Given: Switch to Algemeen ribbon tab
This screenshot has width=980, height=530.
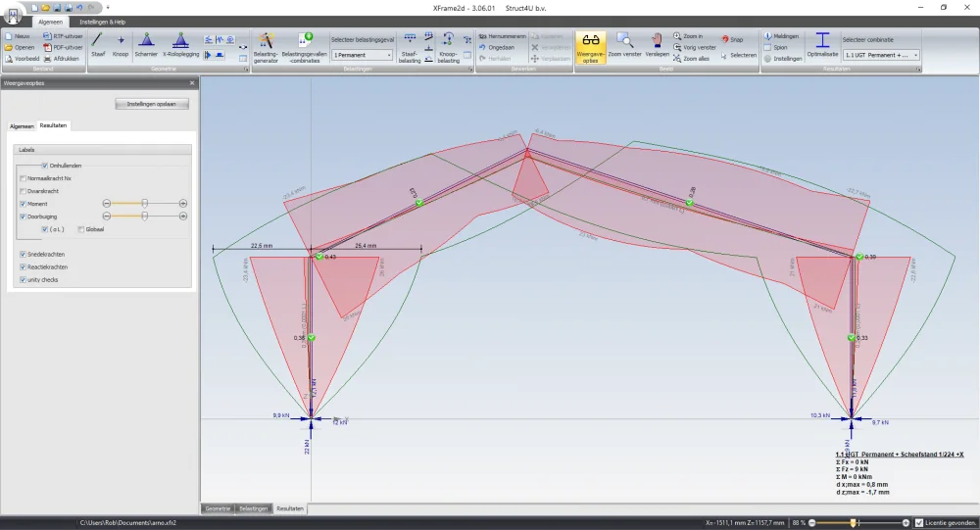Looking at the screenshot, I should [51, 22].
